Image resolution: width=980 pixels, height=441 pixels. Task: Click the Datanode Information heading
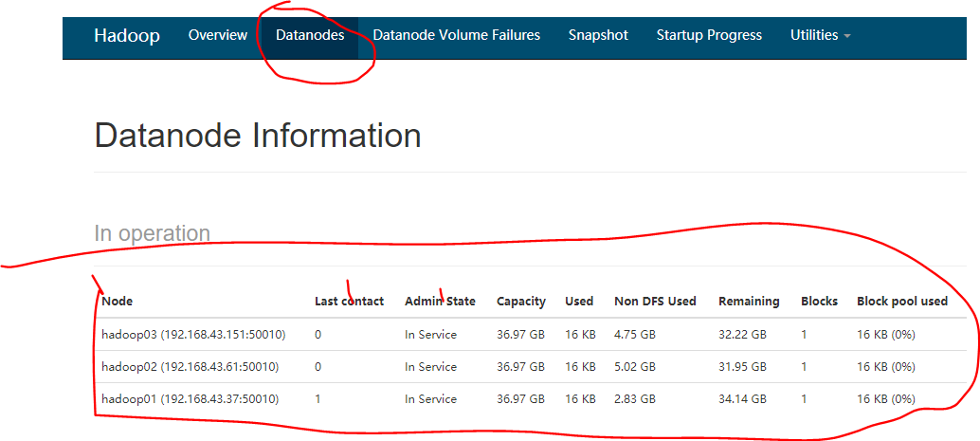click(x=258, y=136)
